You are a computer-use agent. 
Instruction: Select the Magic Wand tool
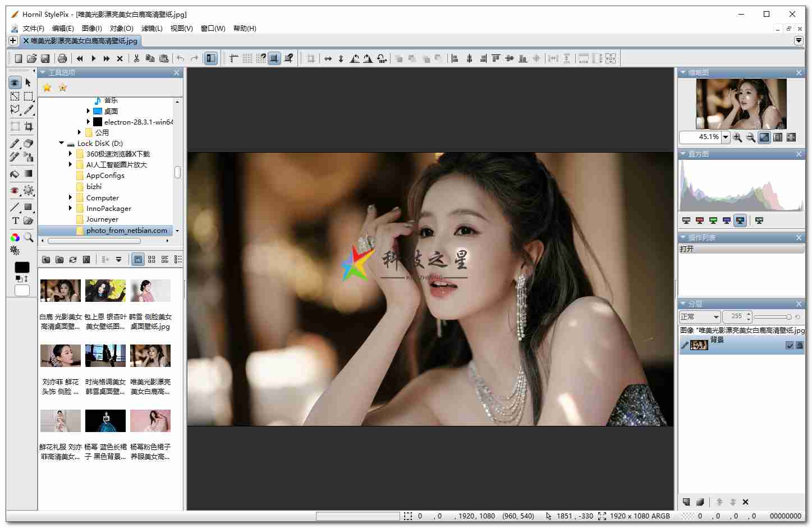pos(29,110)
